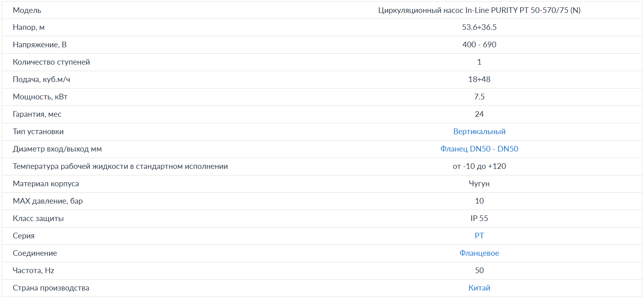644x299 pixels.
Task: Select the number of stages value 1
Action: 479,62
